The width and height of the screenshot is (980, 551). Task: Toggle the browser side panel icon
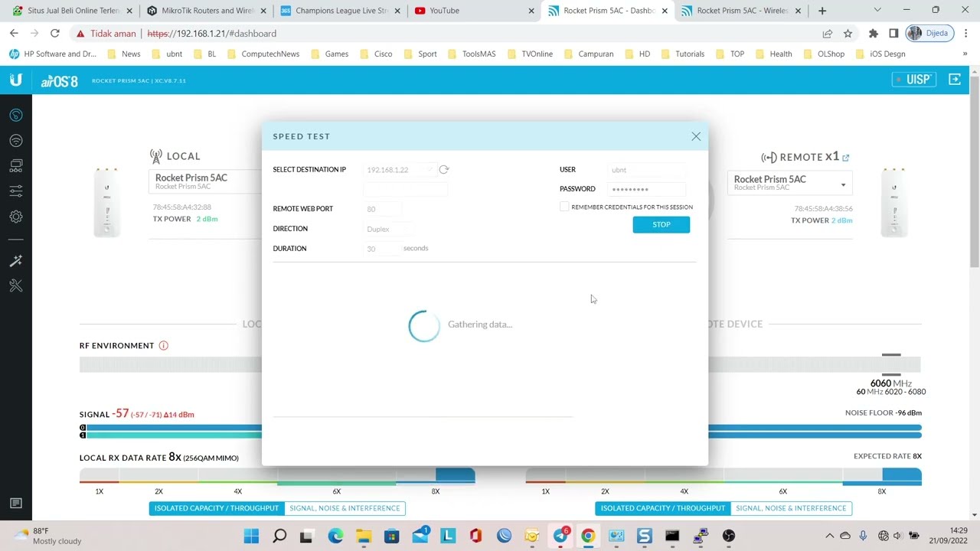[893, 34]
